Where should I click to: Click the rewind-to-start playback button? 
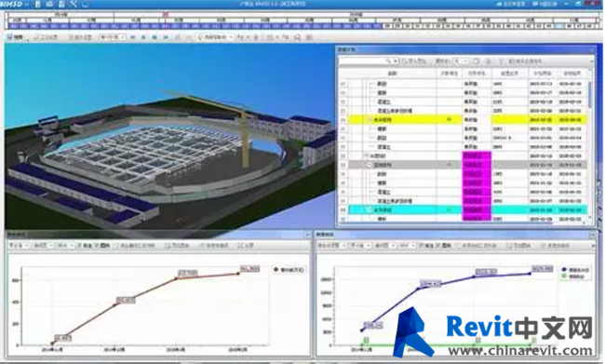(133, 37)
